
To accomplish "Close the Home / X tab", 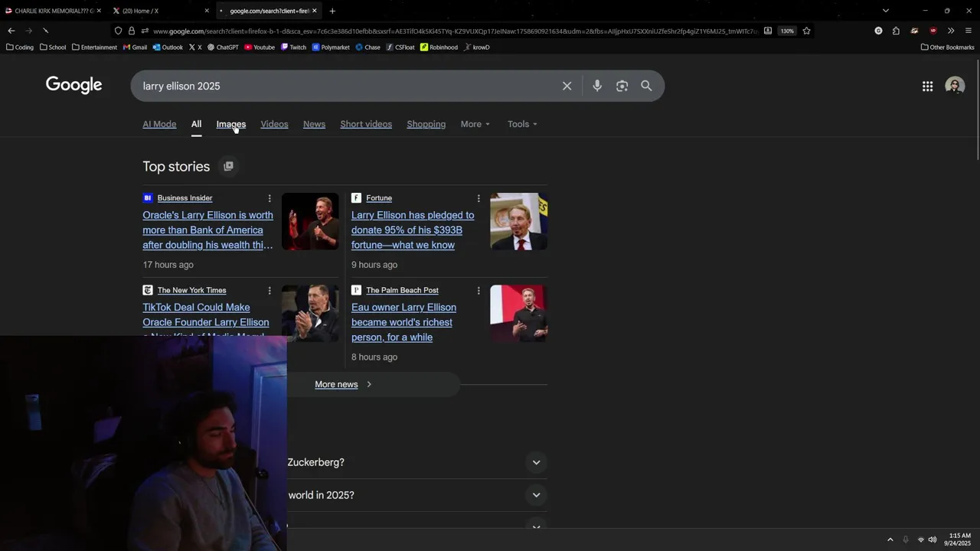I will pos(207,11).
